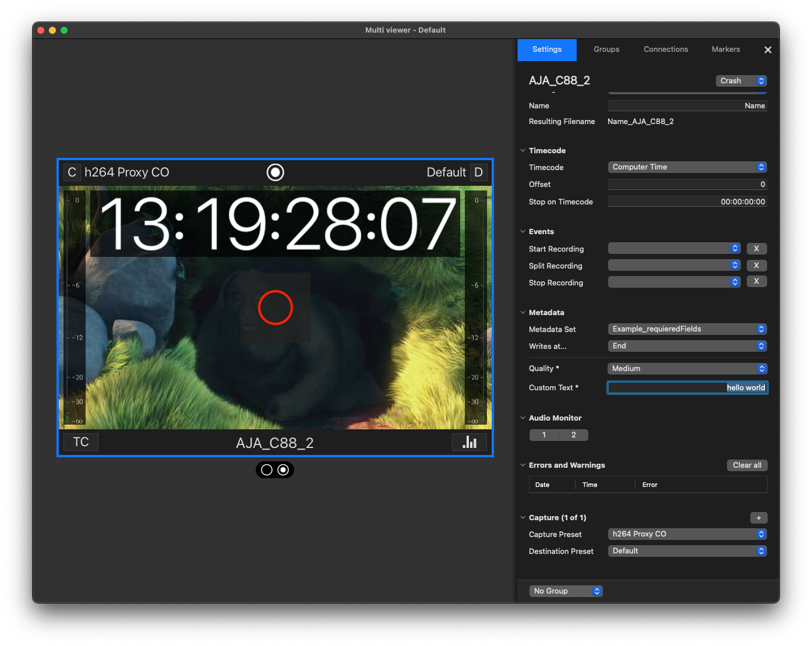812x646 pixels.
Task: Close the settings side panel
Action: (768, 50)
